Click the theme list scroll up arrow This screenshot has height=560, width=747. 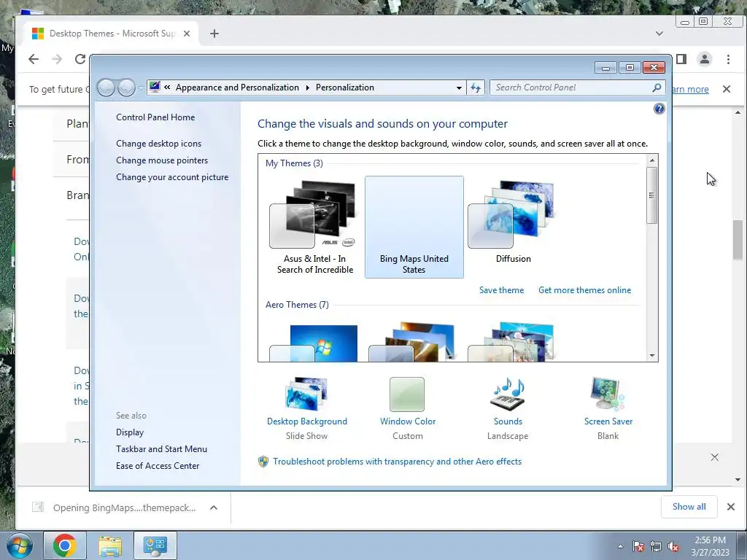pos(651,160)
